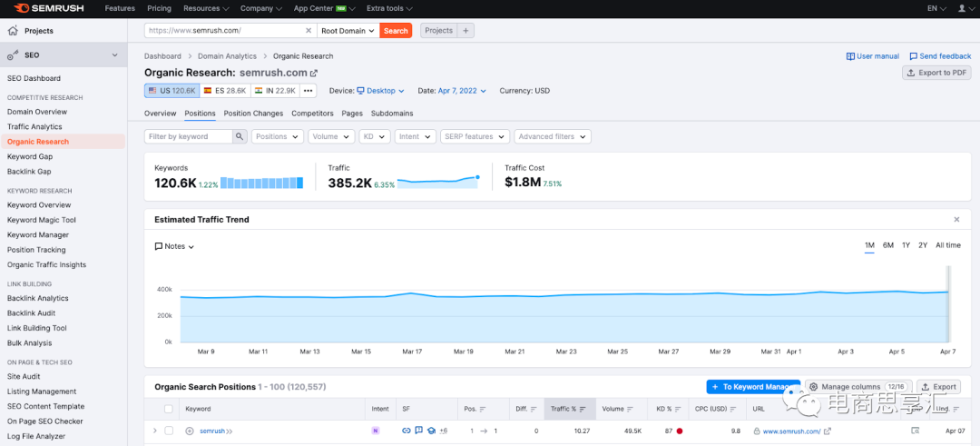This screenshot has width=980, height=446.
Task: Click the Send feedback chat icon
Action: 913,56
